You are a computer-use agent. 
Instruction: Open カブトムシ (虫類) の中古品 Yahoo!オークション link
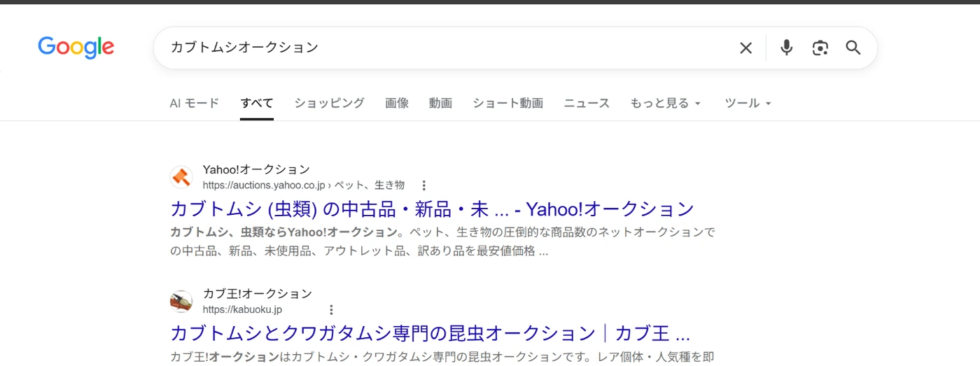click(432, 209)
